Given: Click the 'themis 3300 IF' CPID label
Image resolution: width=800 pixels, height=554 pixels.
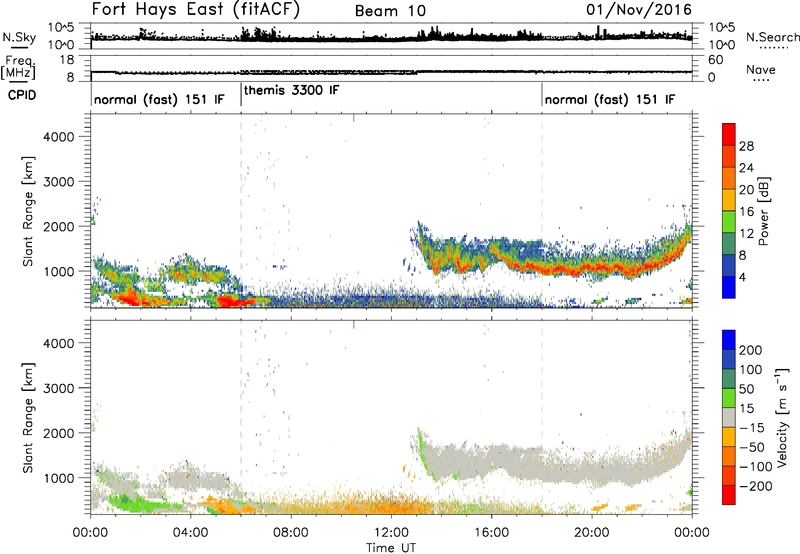Looking at the screenshot, I should pyautogui.click(x=291, y=90).
